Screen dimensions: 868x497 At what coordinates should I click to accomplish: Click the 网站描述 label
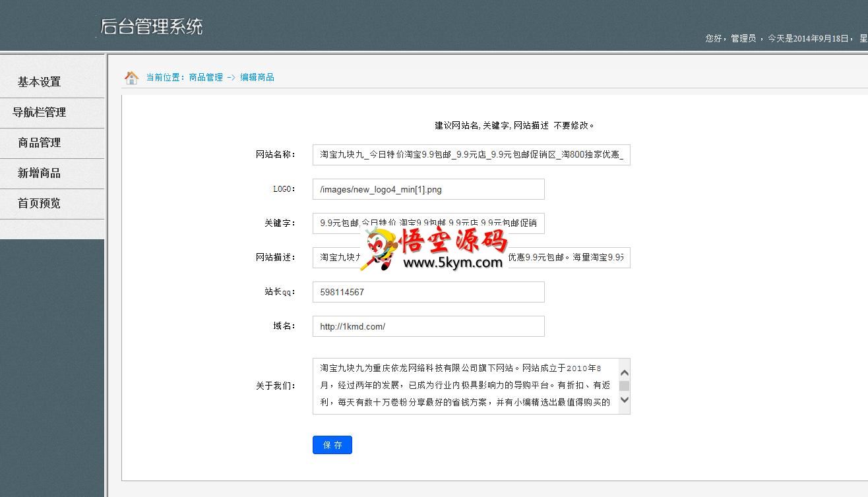[x=276, y=258]
